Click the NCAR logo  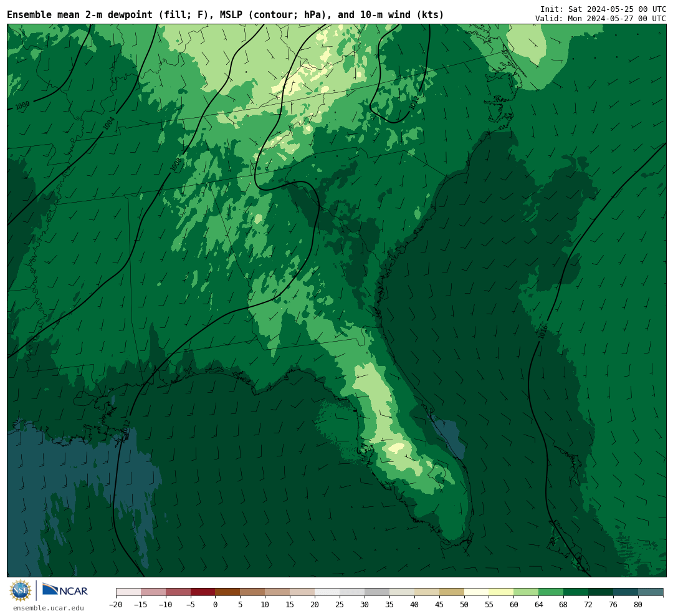click(65, 589)
